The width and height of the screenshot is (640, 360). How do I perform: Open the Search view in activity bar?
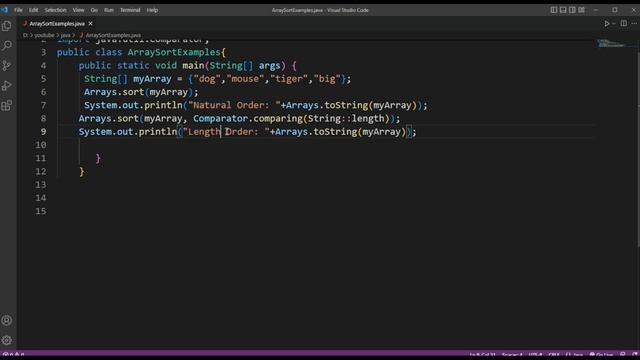[7, 46]
